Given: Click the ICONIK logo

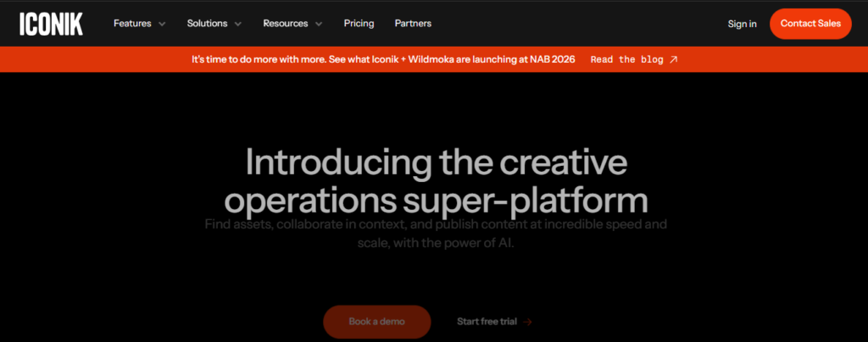Looking at the screenshot, I should [52, 24].
